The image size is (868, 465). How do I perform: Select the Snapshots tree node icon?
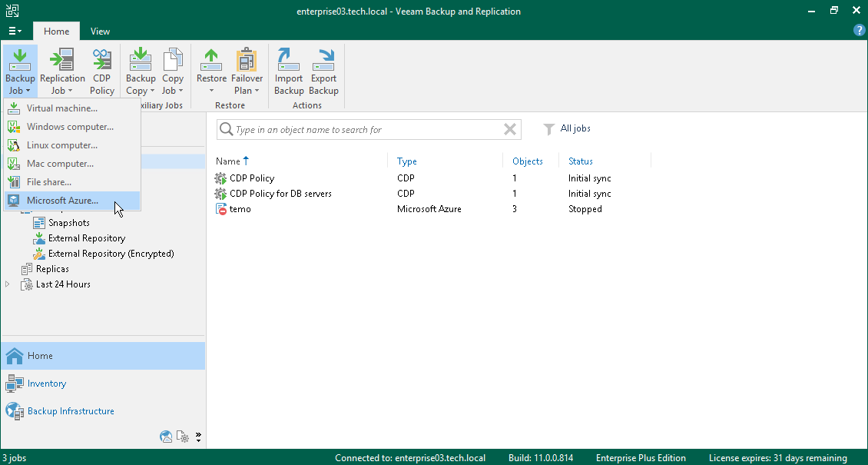(x=39, y=223)
